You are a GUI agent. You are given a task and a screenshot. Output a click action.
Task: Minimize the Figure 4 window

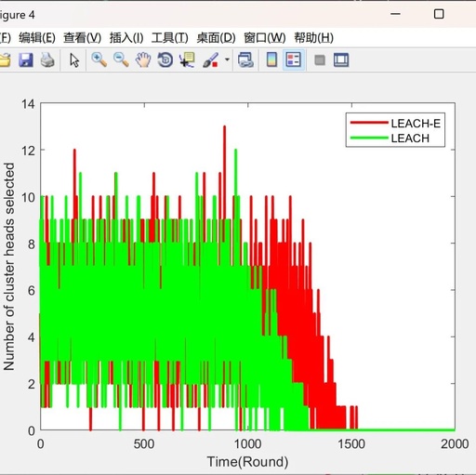(395, 14)
